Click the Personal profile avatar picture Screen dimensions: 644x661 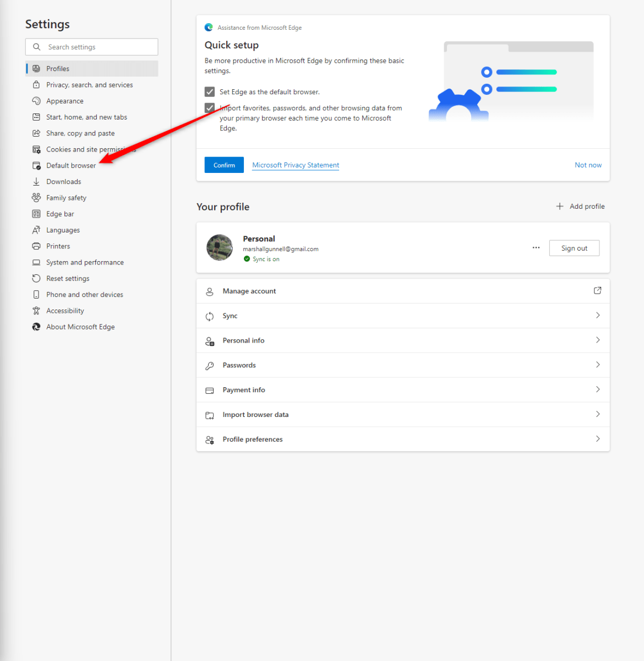[x=220, y=247]
